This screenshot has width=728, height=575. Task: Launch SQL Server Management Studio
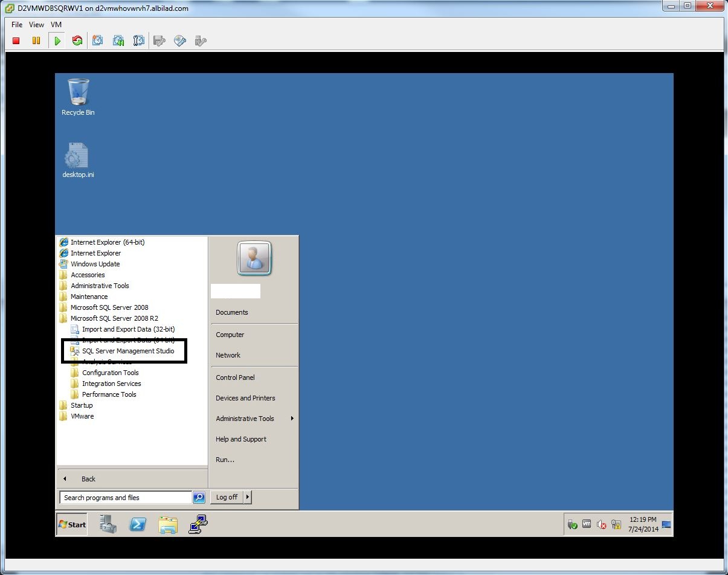point(128,351)
